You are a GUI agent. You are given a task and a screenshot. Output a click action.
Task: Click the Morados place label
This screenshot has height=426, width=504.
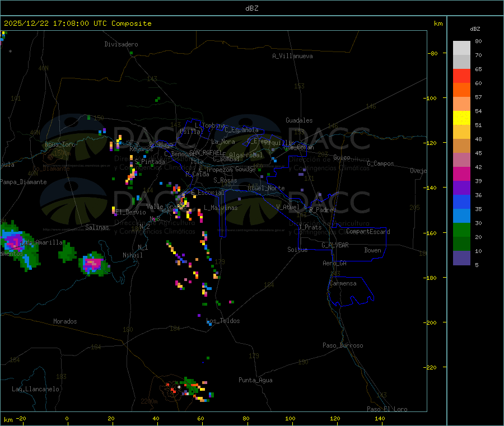point(65,321)
